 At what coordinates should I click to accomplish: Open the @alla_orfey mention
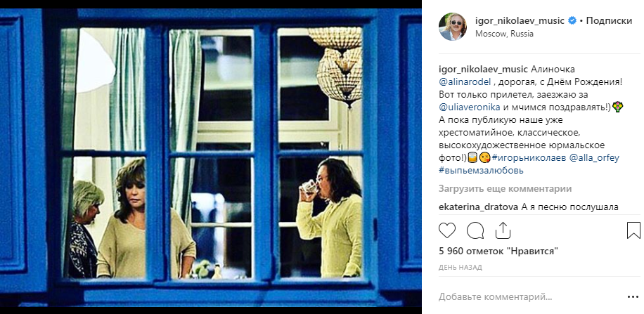(x=594, y=158)
